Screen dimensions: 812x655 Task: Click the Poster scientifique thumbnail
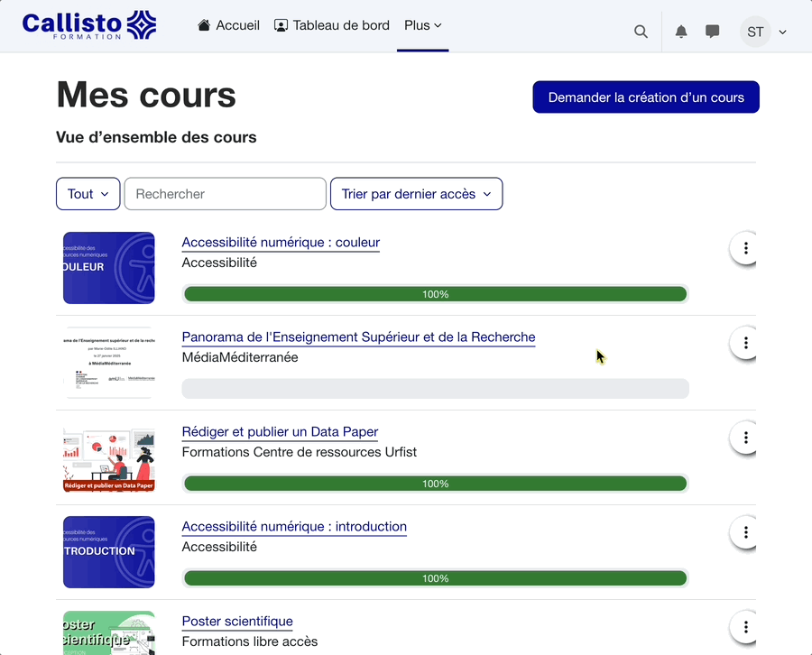point(109,632)
